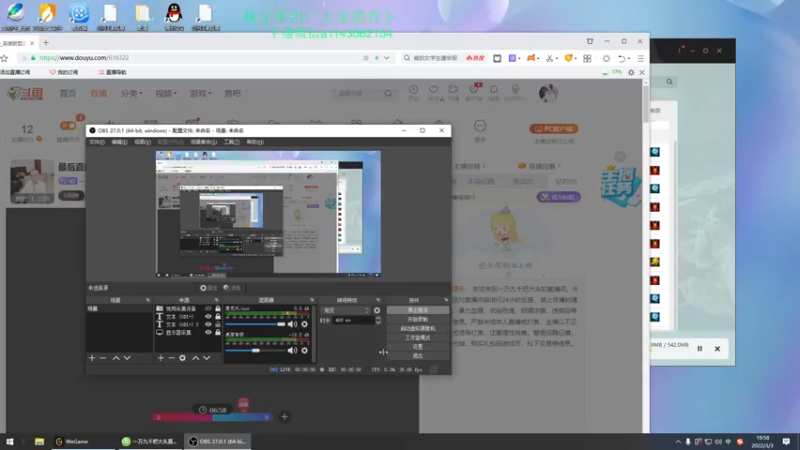The image size is (800, 450).
Task: Open the 麦克风/Aux mixer settings gear
Action: [305, 324]
